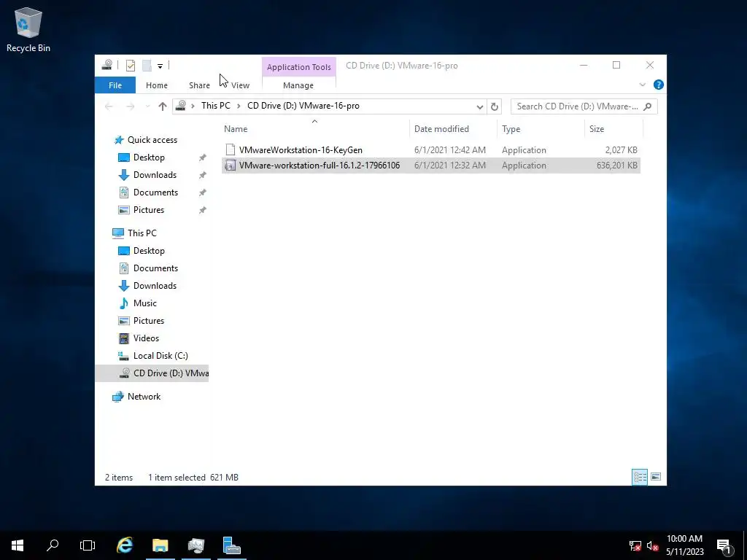Open Pictures under Quick access
This screenshot has width=747, height=560.
149,210
